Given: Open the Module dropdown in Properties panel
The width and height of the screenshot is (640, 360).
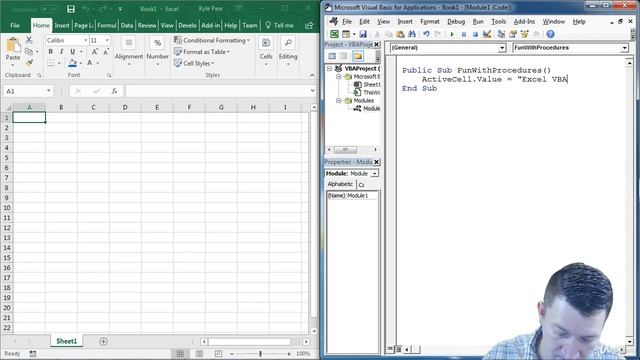Looking at the screenshot, I should pos(375,173).
